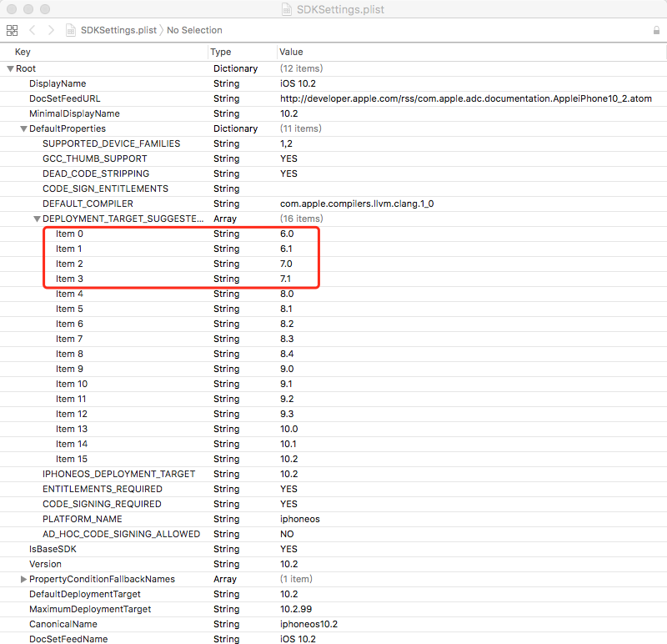This screenshot has height=644, width=667.
Task: Select the DefaultDeploymentTarget key
Action: [x=85, y=594]
